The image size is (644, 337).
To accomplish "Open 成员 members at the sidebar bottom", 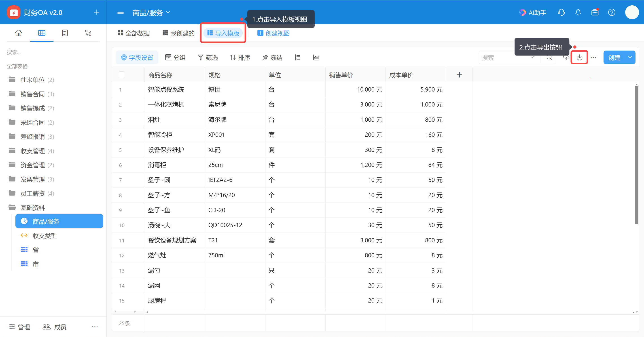I will point(55,327).
